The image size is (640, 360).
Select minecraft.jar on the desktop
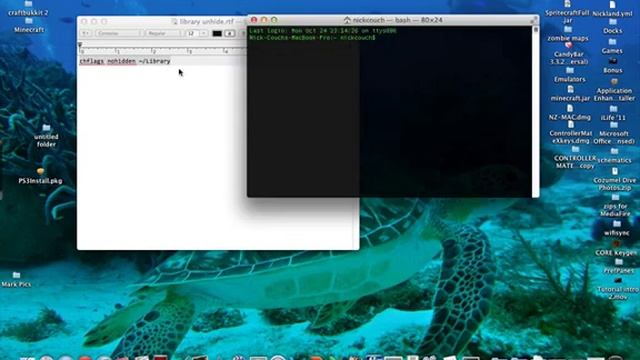(570, 94)
